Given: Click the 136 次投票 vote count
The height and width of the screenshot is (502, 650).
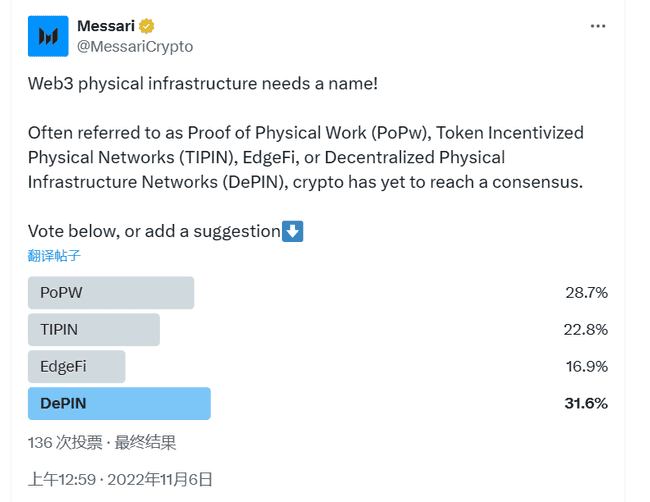Looking at the screenshot, I should pyautogui.click(x=63, y=442).
